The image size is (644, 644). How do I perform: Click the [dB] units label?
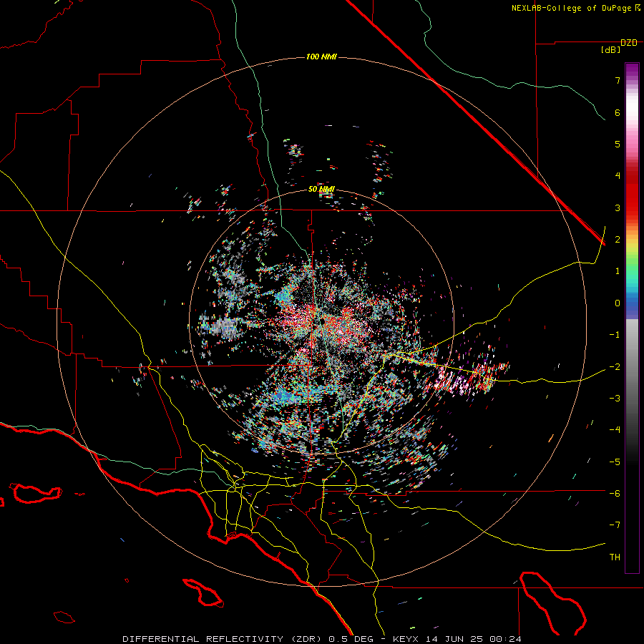point(611,50)
